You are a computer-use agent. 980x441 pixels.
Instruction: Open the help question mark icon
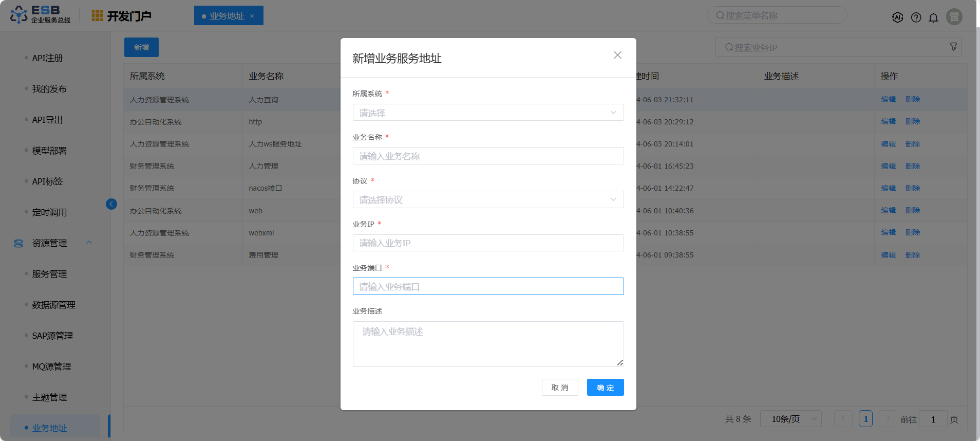pyautogui.click(x=916, y=17)
